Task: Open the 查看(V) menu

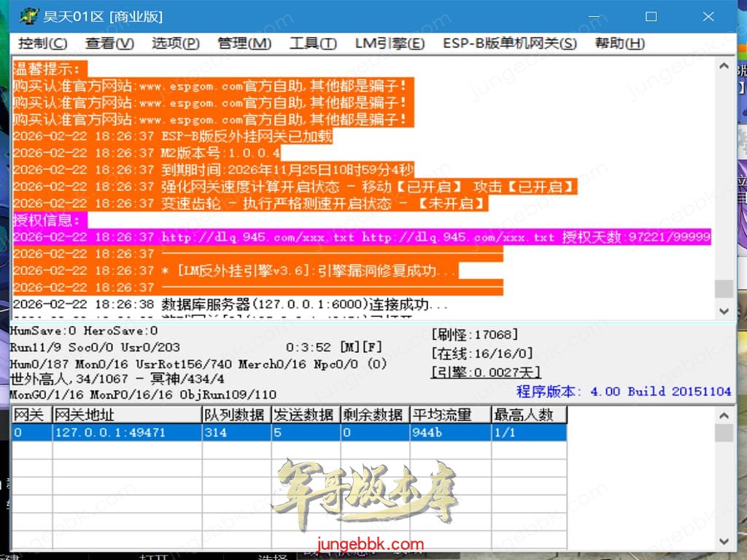Action: pyautogui.click(x=109, y=44)
